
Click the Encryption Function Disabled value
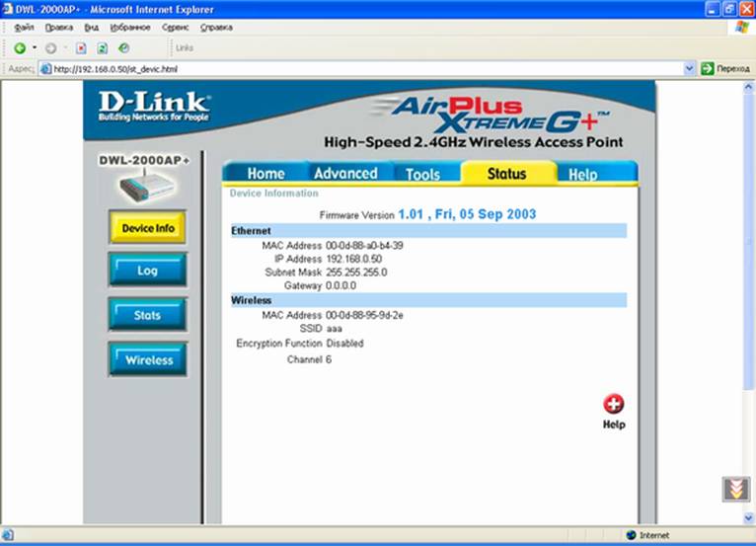[x=344, y=343]
